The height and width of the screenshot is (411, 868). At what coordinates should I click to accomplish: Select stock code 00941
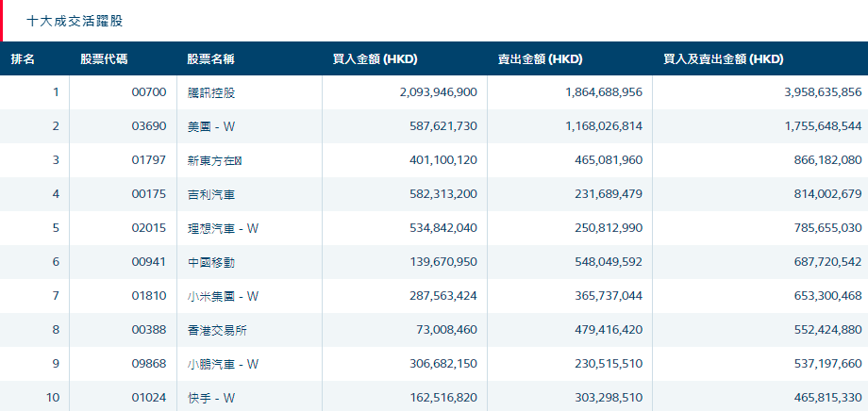pos(149,262)
